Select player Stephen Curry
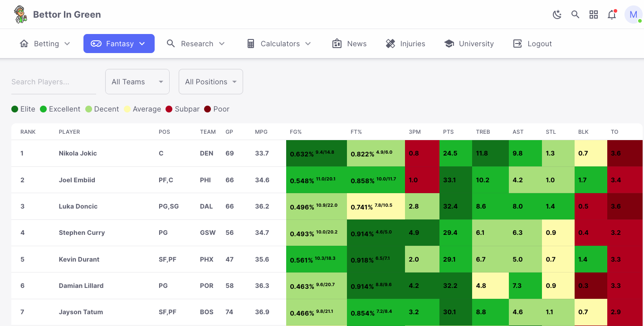The width and height of the screenshot is (644, 326). 82,233
